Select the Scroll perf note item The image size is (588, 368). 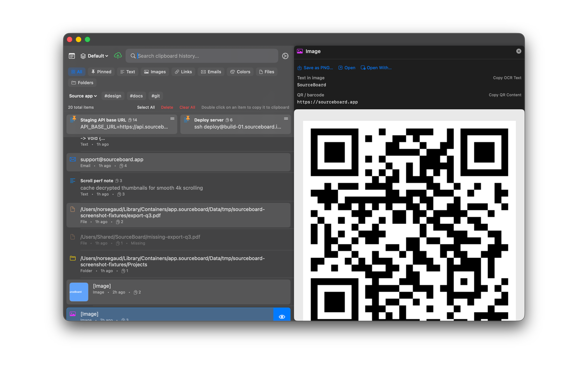(x=178, y=187)
